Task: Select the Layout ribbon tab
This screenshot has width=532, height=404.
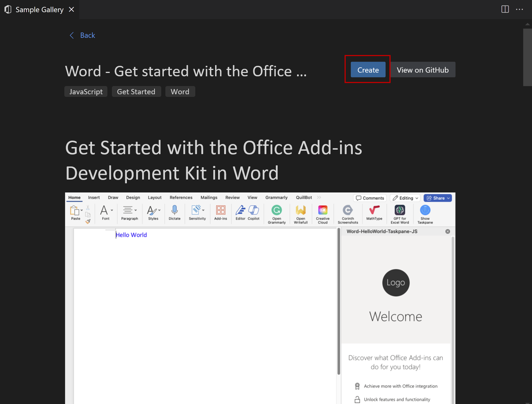Action: 155,198
